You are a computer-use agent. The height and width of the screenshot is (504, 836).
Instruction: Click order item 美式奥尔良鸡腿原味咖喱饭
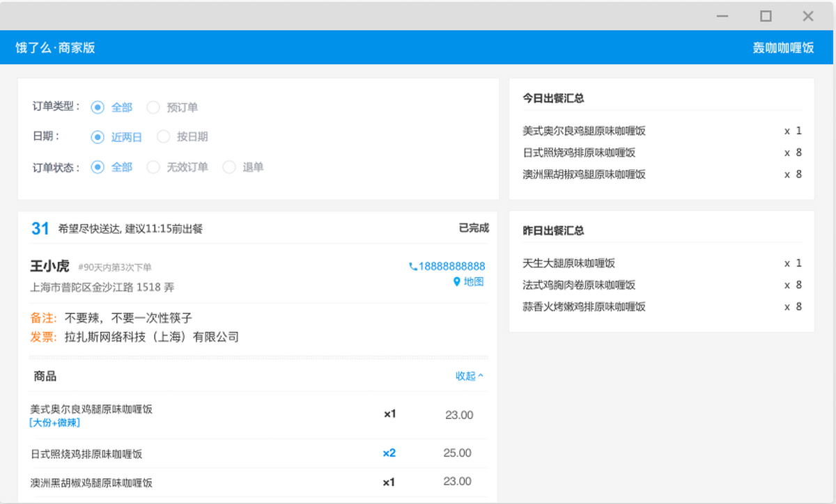coord(91,409)
